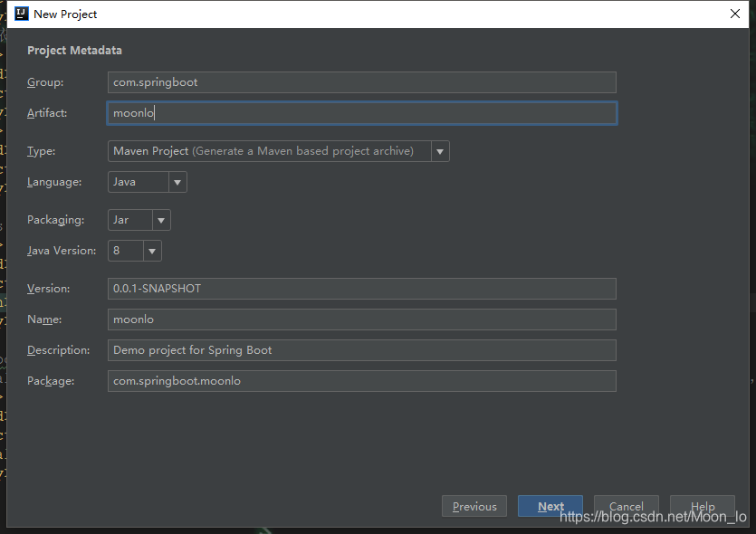This screenshot has height=534, width=756.
Task: Cancel the new project wizard
Action: click(627, 506)
